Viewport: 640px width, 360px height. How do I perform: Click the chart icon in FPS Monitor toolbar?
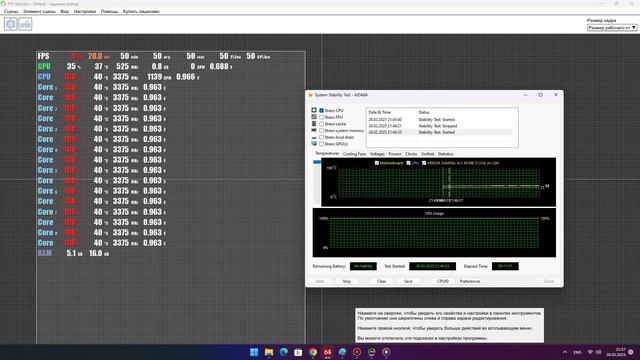(x=25, y=24)
